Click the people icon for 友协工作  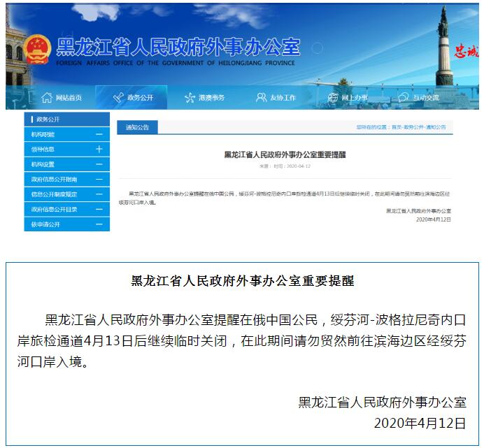click(261, 97)
